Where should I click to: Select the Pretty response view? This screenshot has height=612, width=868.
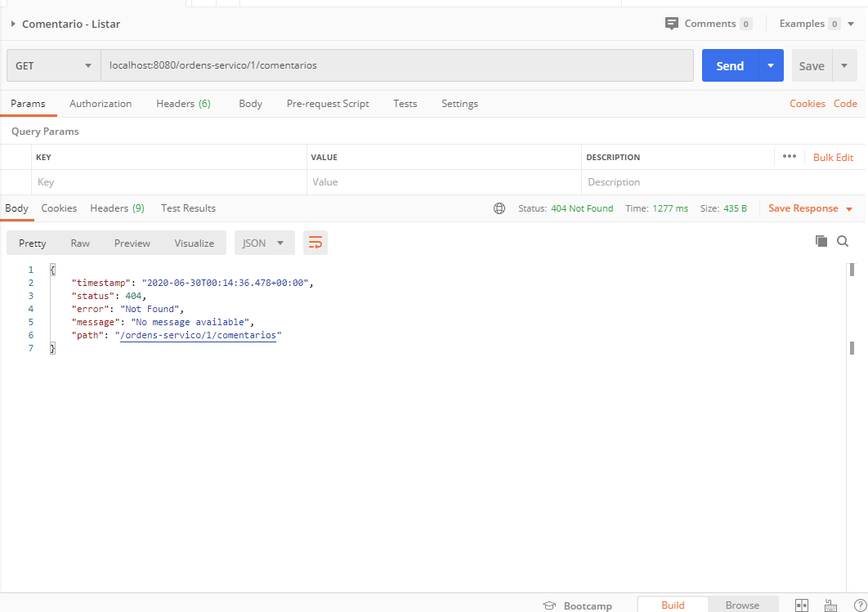click(x=33, y=243)
